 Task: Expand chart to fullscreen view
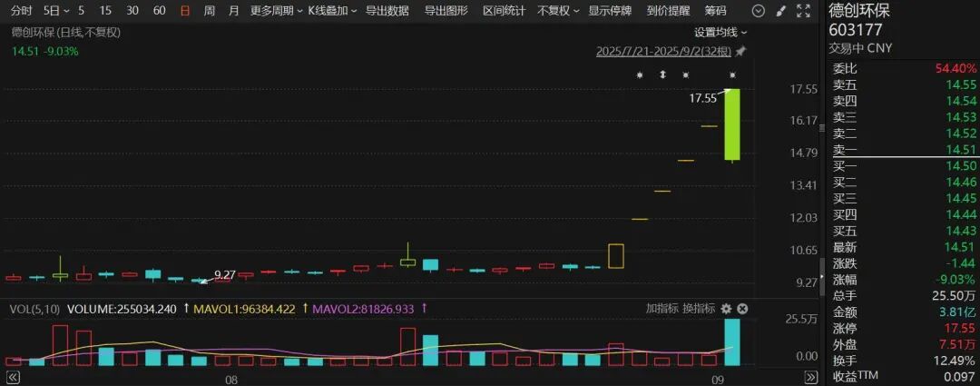click(x=804, y=11)
